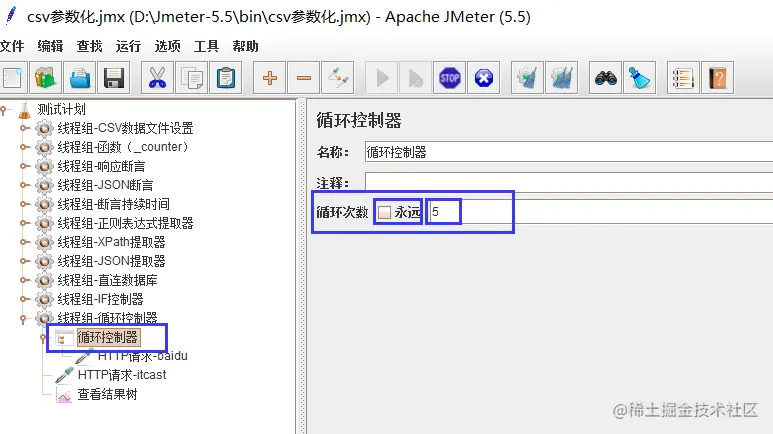Click the Open file folder icon
Image resolution: width=773 pixels, height=434 pixels.
click(x=80, y=78)
